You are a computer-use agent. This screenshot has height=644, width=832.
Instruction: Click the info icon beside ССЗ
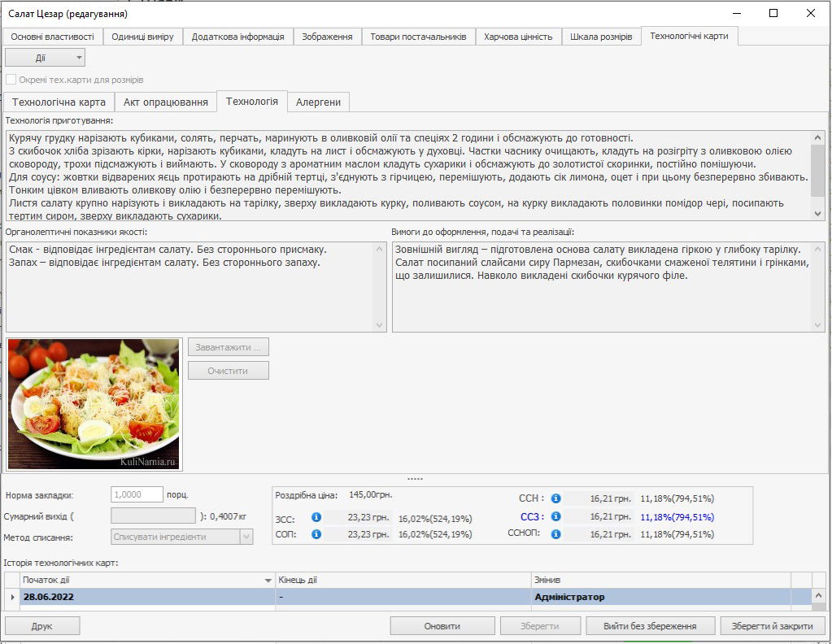[x=556, y=516]
